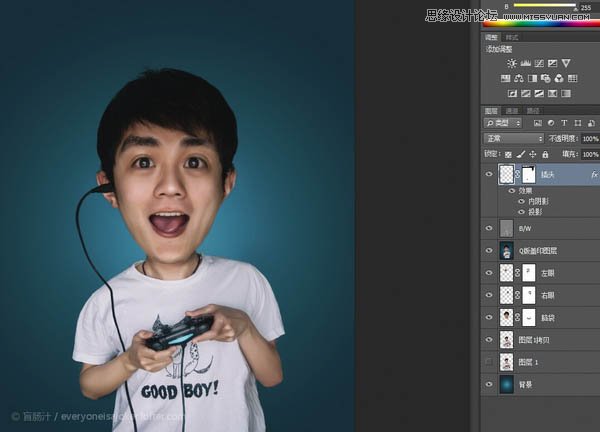Add an Invert adjustment icon
The image size is (600, 432).
pyautogui.click(x=512, y=93)
